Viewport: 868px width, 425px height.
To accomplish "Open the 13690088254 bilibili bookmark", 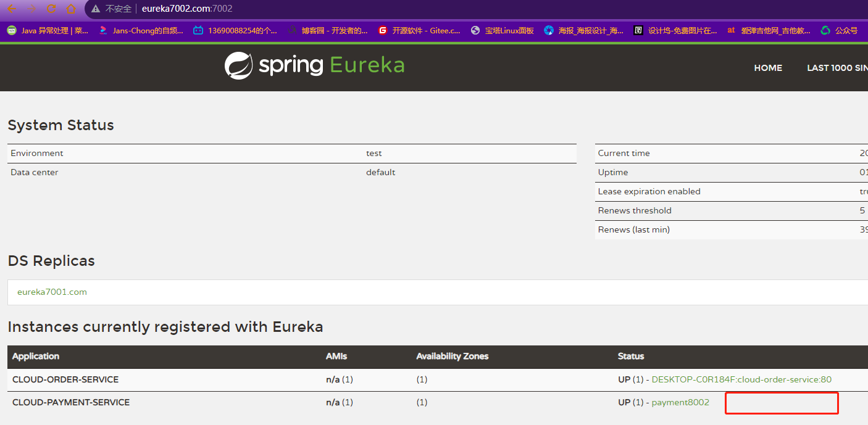I will (235, 30).
